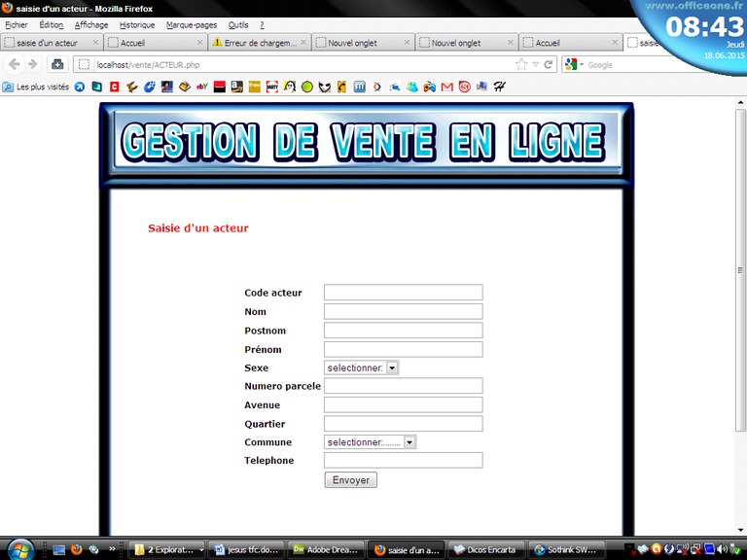
Task: Click the Back arrow navigation button
Action: [x=15, y=64]
